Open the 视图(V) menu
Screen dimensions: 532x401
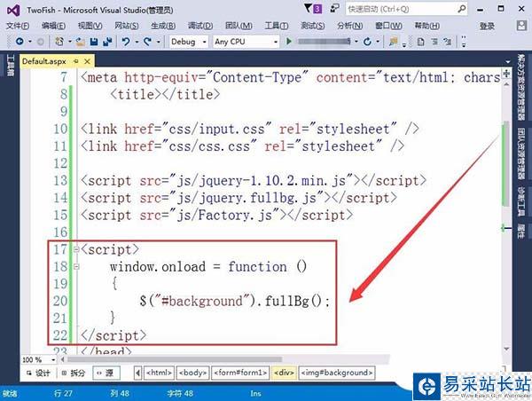90,26
